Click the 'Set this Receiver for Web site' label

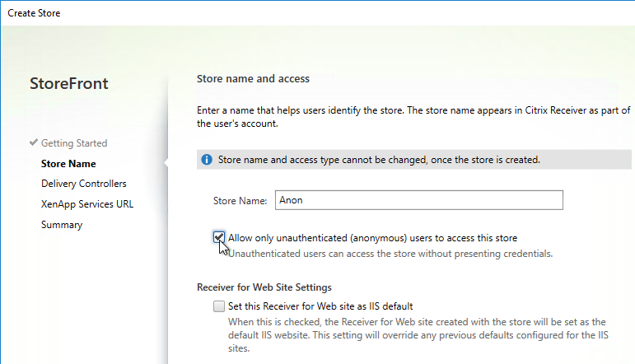[x=320, y=306]
